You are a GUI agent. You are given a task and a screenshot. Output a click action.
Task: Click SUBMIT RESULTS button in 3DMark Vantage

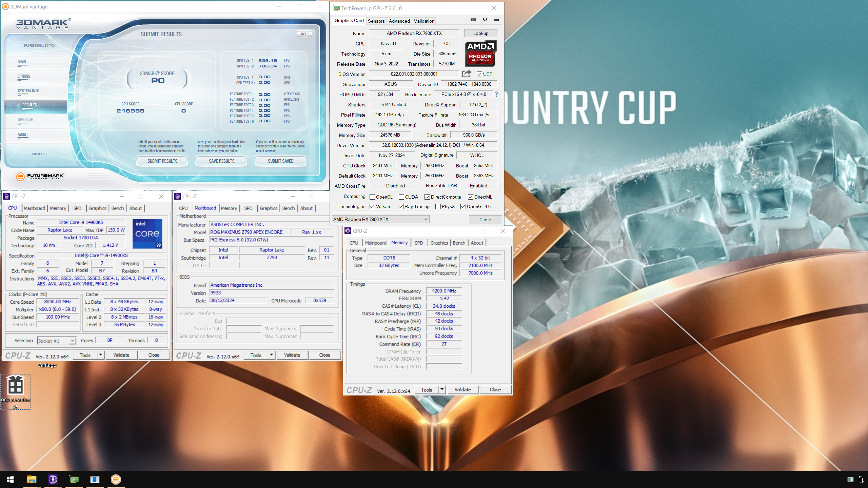162,161
